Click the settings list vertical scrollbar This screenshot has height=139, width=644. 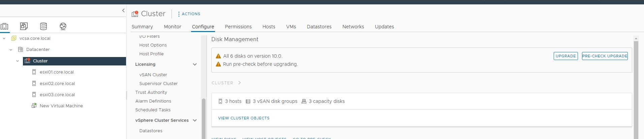pos(204,118)
